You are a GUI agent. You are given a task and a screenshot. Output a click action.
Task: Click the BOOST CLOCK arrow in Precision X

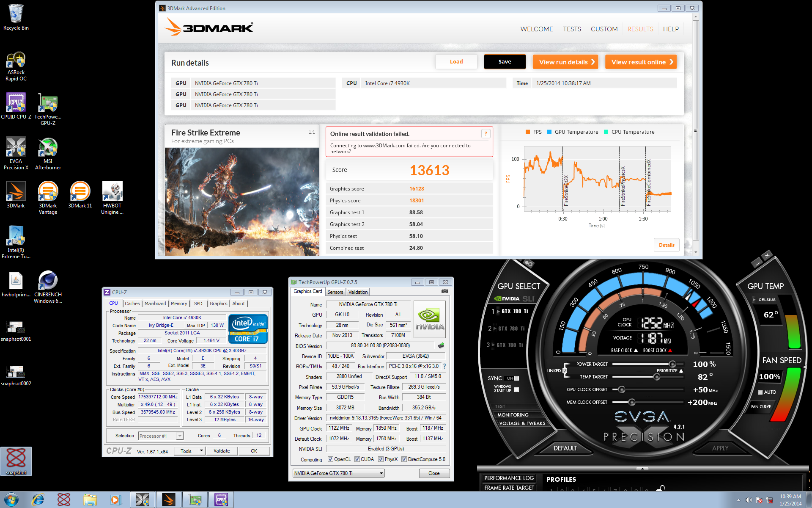pos(670,351)
